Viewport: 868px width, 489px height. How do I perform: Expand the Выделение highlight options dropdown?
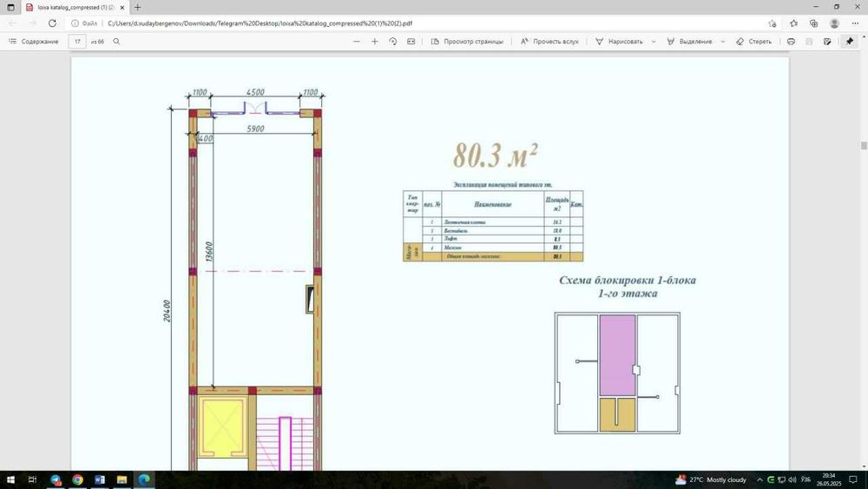(x=722, y=42)
